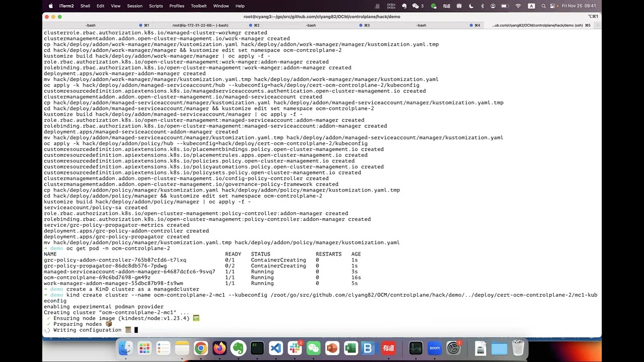
Task: Open Spotlight search in menu bar
Action: (543, 6)
